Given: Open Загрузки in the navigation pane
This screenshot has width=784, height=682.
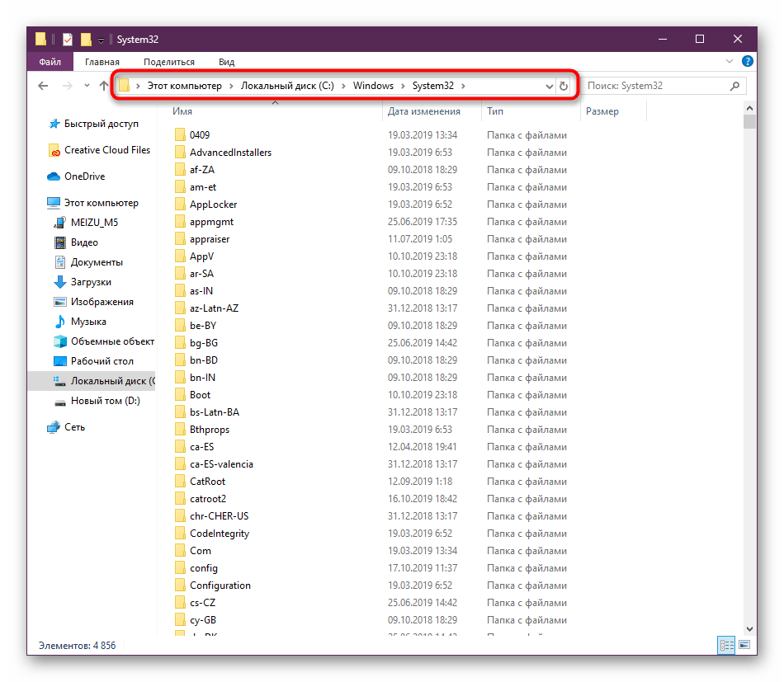Looking at the screenshot, I should click(83, 282).
